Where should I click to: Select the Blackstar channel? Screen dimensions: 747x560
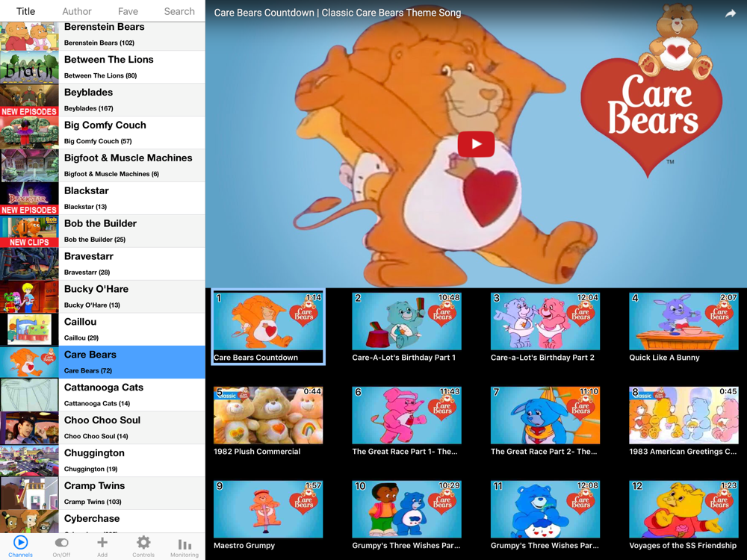pyautogui.click(x=102, y=199)
